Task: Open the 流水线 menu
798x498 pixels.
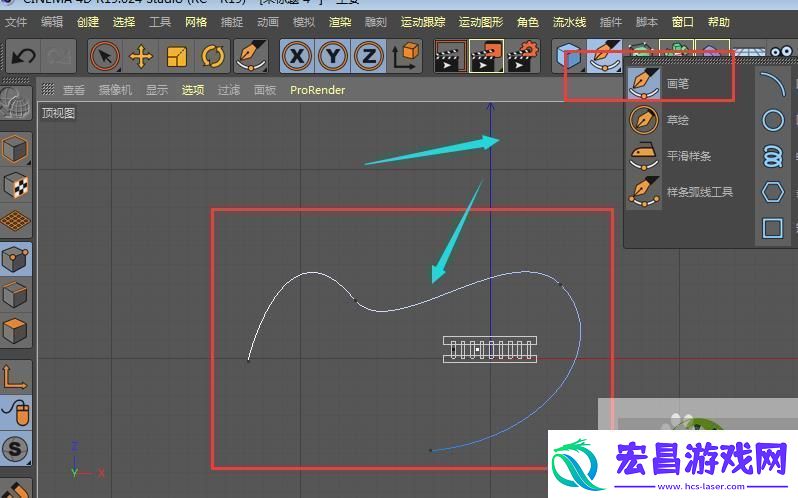Action: (569, 22)
